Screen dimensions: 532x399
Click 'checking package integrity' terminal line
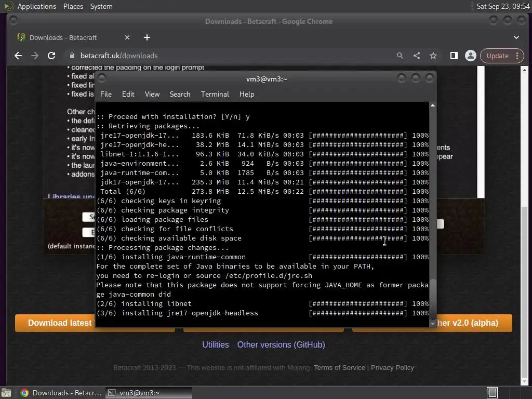click(x=262, y=210)
